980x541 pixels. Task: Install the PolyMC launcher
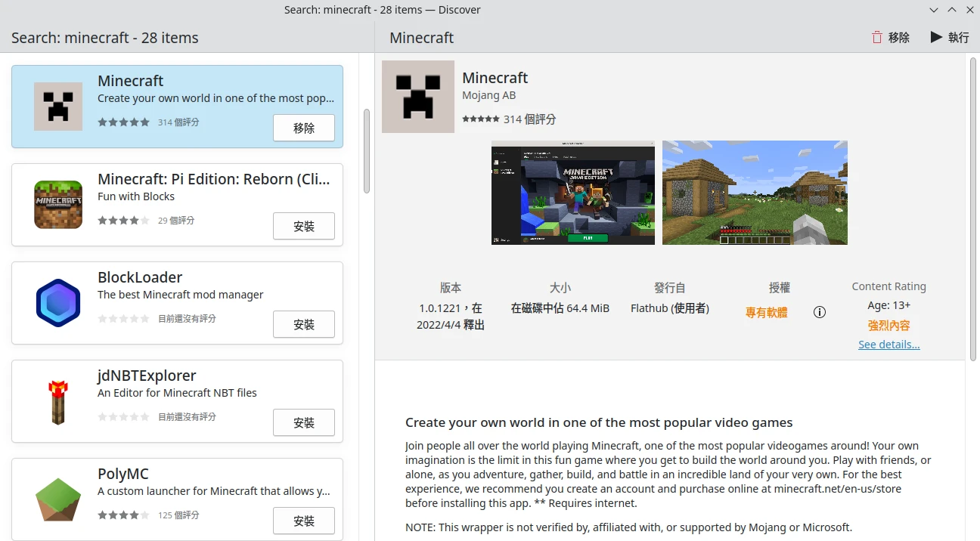tap(303, 521)
